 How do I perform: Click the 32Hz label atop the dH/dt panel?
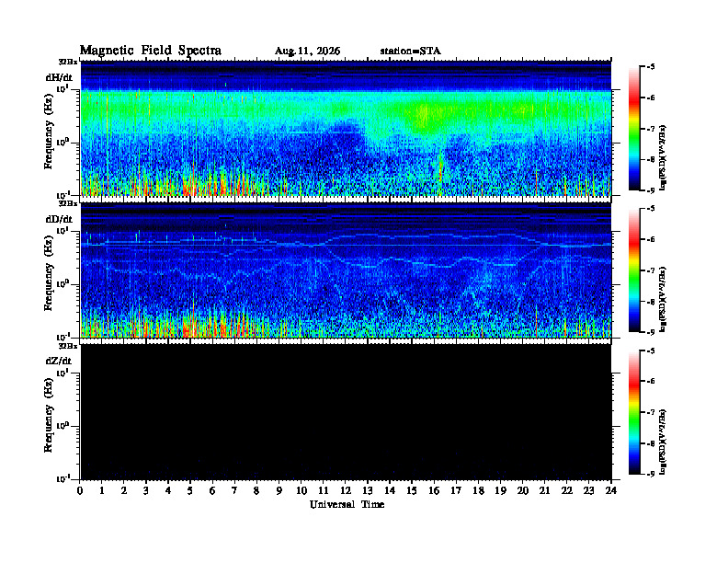pyautogui.click(x=67, y=62)
